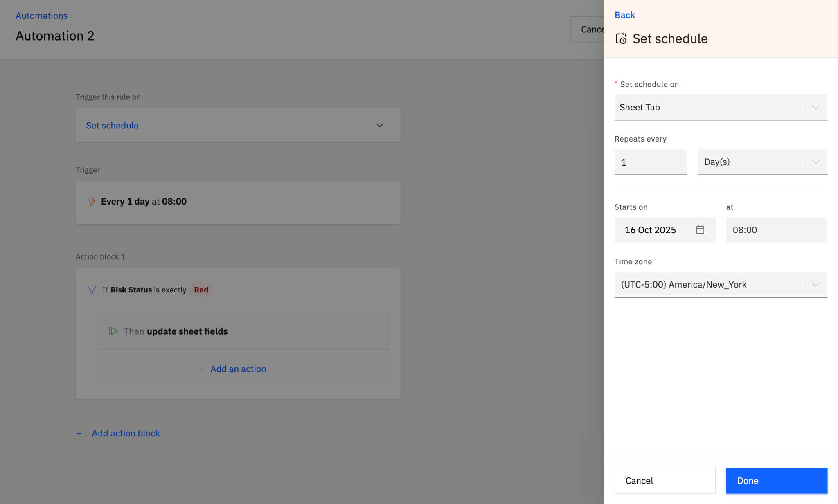Open the Time zone America/New_York dropdown
The image size is (838, 504).
click(x=815, y=285)
